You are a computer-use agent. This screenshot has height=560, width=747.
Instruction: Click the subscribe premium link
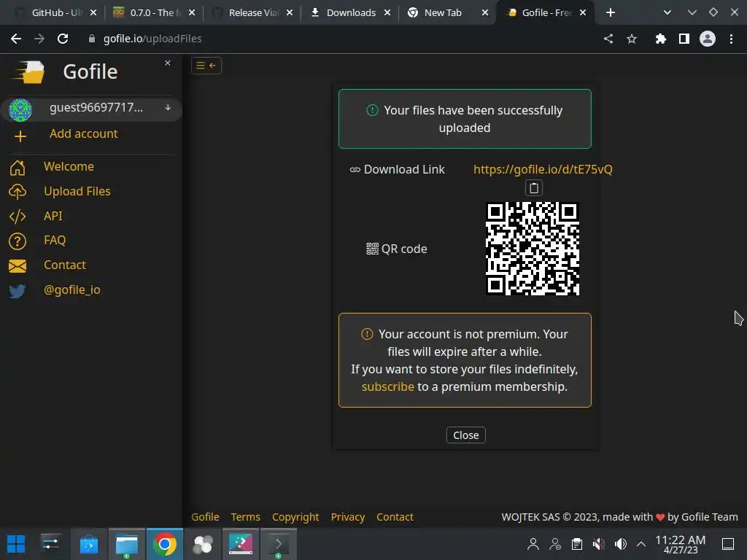click(388, 386)
